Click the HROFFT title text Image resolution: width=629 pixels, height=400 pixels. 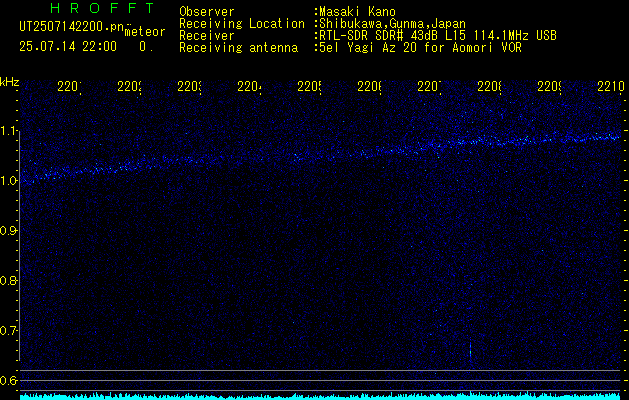click(103, 8)
